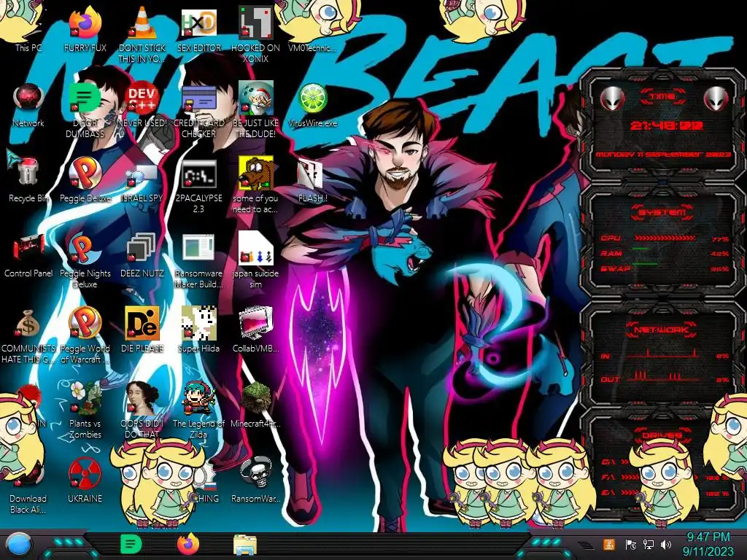This screenshot has width=747, height=560.
Task: Click the Start orb button
Action: (19, 545)
